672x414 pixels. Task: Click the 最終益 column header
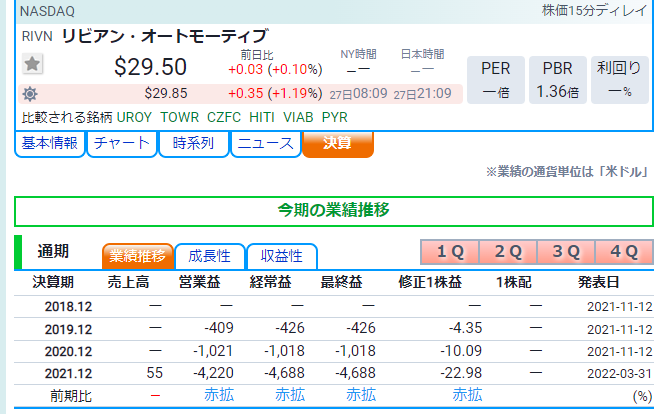point(342,282)
